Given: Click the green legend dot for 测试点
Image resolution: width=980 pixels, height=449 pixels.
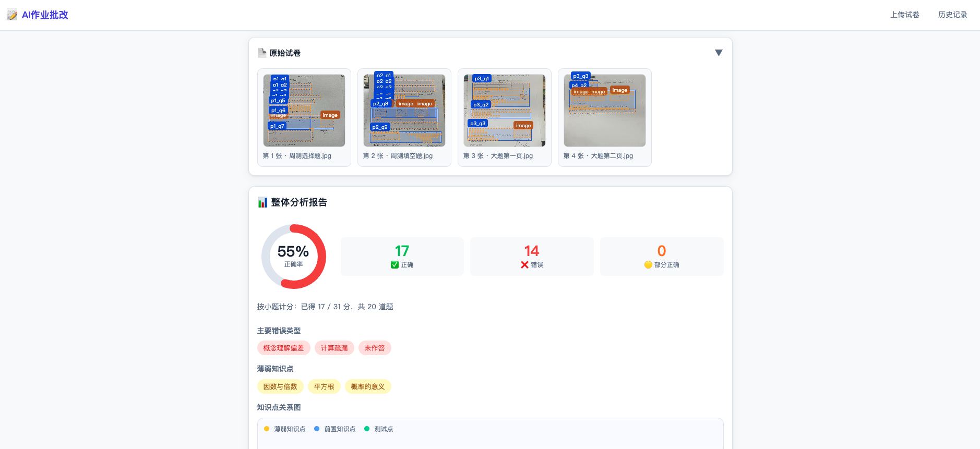Looking at the screenshot, I should (x=367, y=429).
